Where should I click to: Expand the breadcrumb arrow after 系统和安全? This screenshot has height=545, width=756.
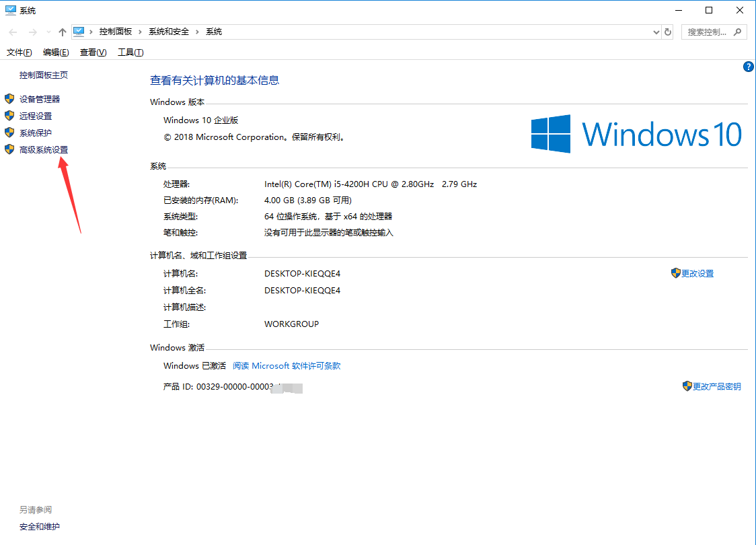198,31
